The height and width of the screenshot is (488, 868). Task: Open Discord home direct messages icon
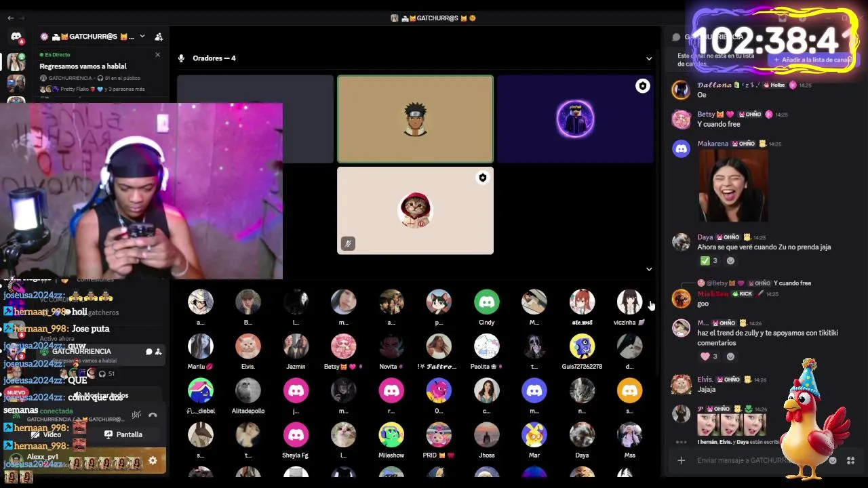pyautogui.click(x=16, y=37)
